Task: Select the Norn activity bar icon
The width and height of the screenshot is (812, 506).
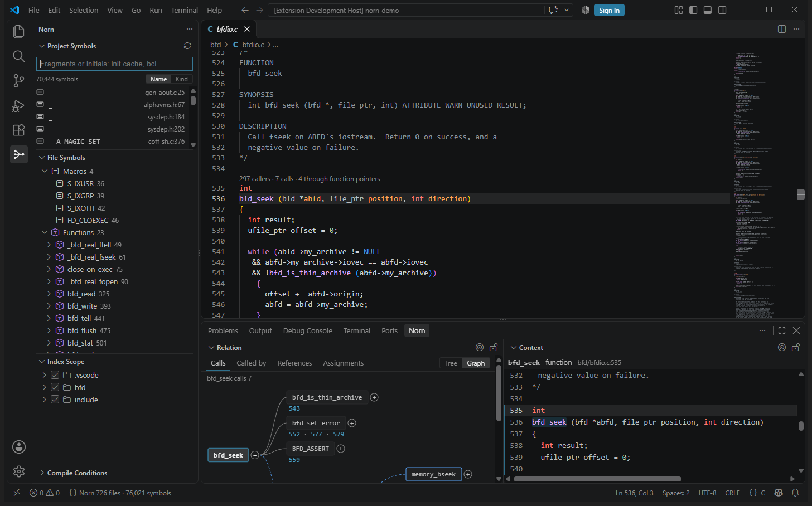Action: coord(18,154)
